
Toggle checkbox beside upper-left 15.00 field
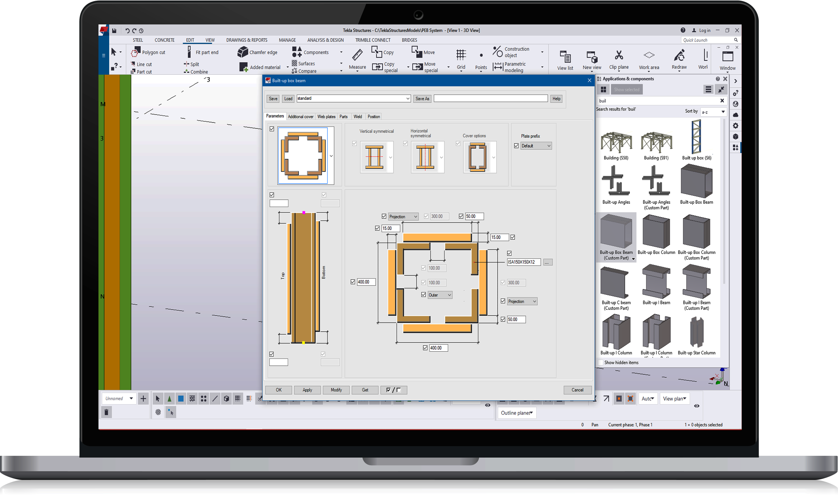pos(377,228)
